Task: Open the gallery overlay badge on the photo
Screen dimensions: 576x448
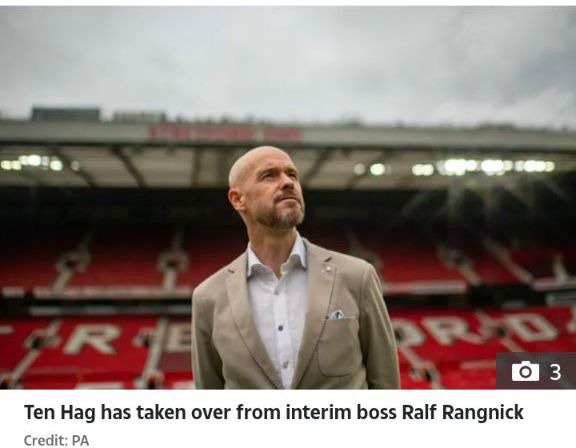Action: [x=536, y=371]
